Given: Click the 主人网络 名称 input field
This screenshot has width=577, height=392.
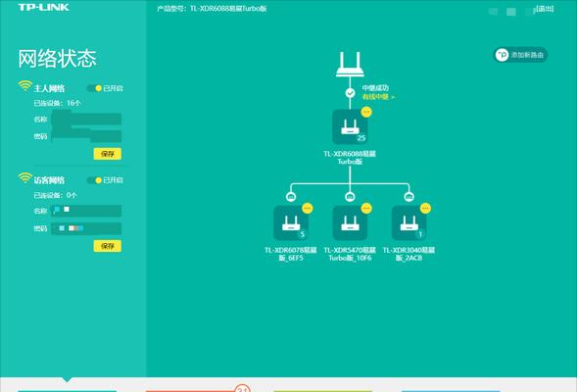Looking at the screenshot, I should [86, 119].
